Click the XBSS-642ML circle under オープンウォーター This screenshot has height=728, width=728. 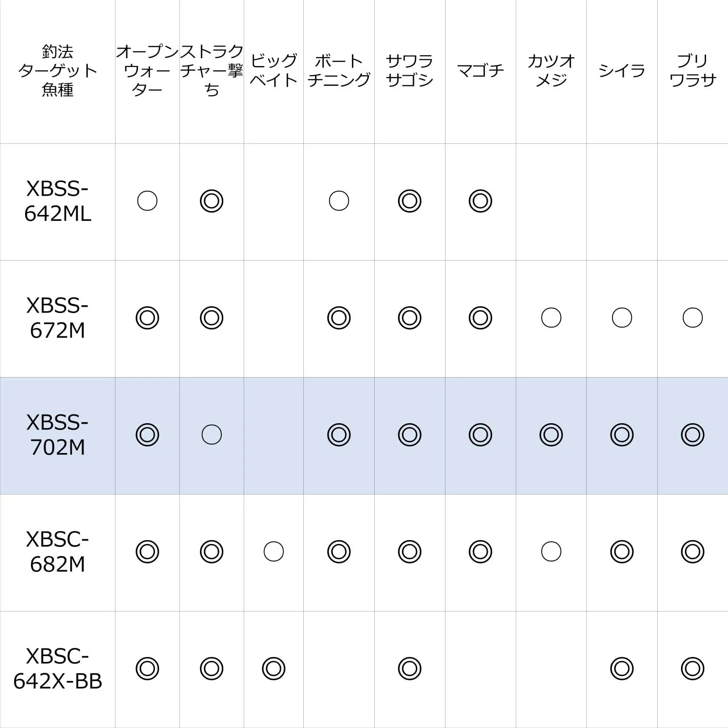(x=147, y=201)
